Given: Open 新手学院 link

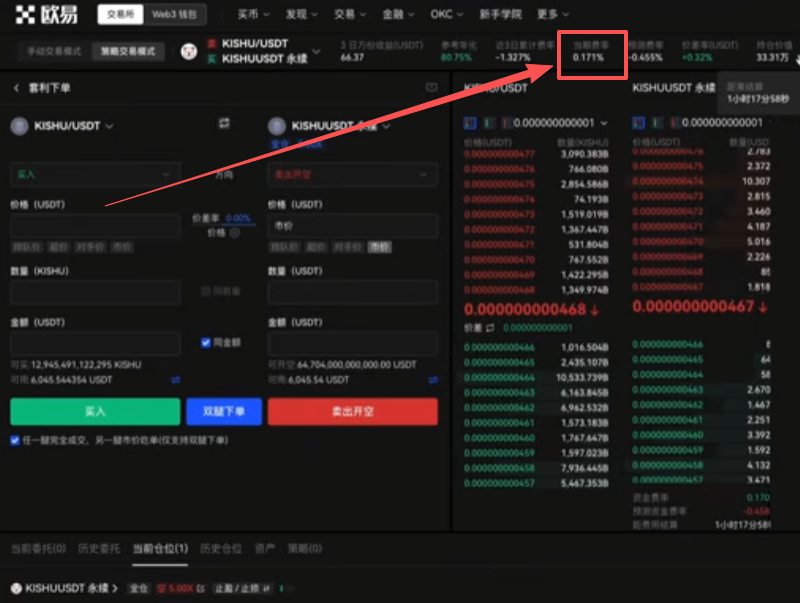Looking at the screenshot, I should 500,14.
